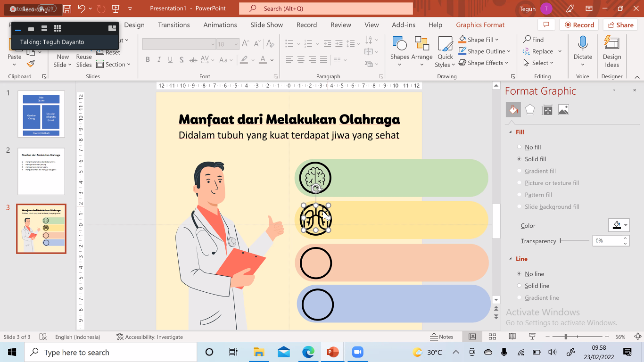
Task: Select the No fill radio option
Action: coord(520,147)
